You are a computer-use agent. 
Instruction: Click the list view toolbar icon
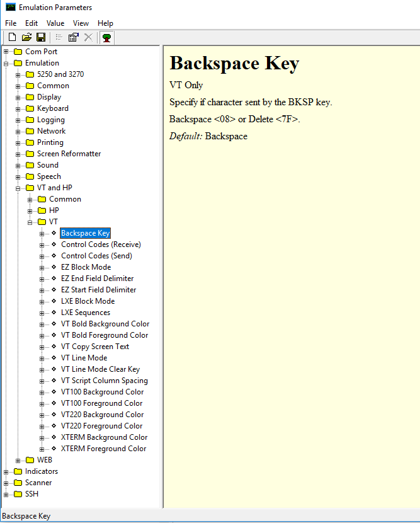pos(59,37)
